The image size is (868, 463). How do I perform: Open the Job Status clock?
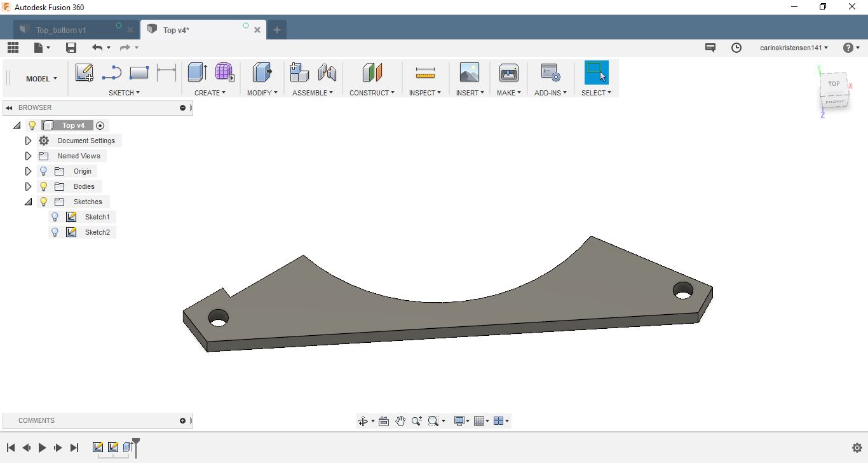[736, 48]
